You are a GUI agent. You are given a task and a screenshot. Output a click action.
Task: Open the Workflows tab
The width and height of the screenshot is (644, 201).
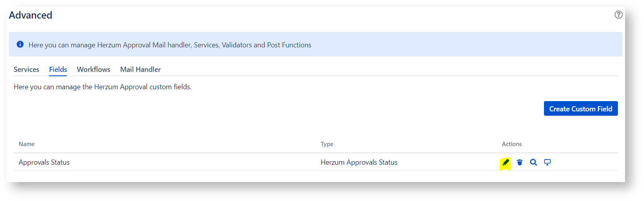[94, 70]
